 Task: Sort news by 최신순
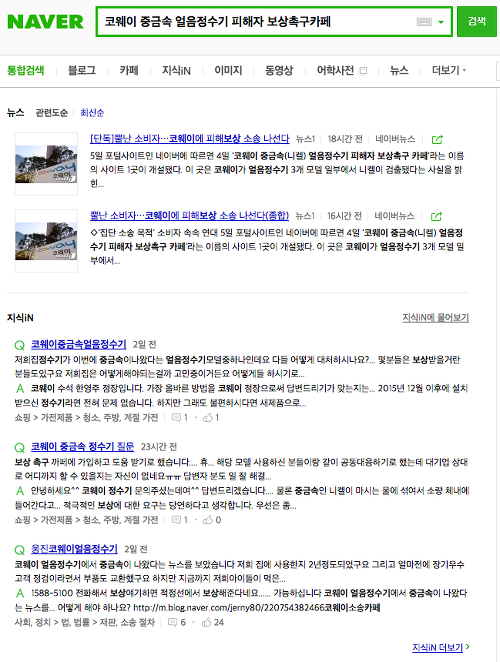92,113
